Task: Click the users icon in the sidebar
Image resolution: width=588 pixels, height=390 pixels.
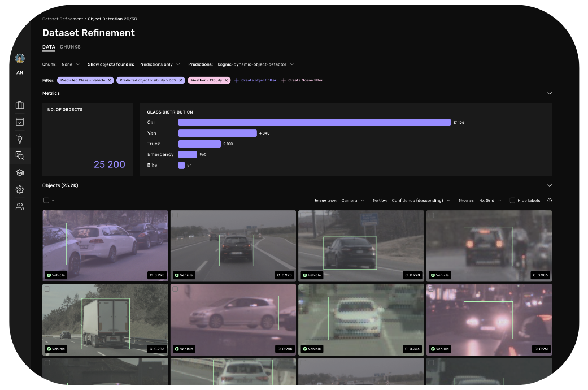Action: click(20, 206)
